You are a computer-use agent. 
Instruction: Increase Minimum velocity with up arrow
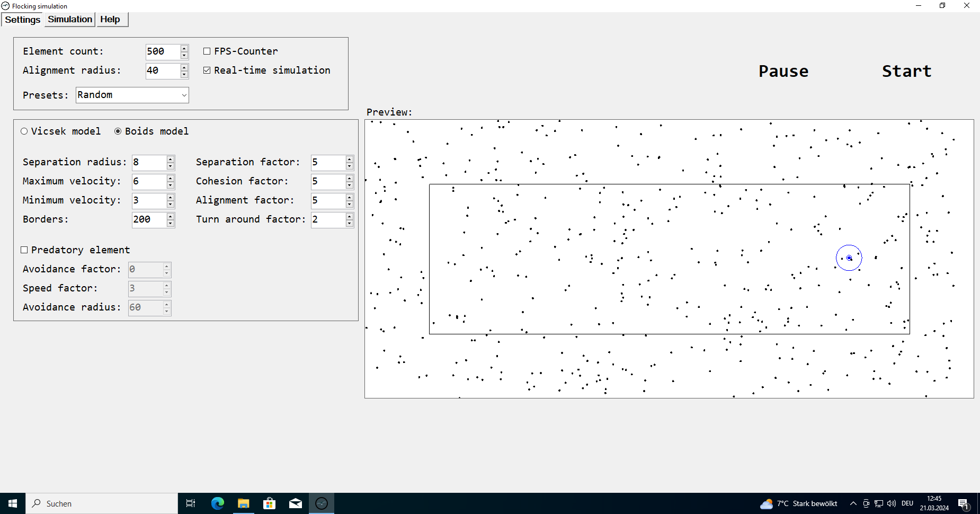coord(171,197)
